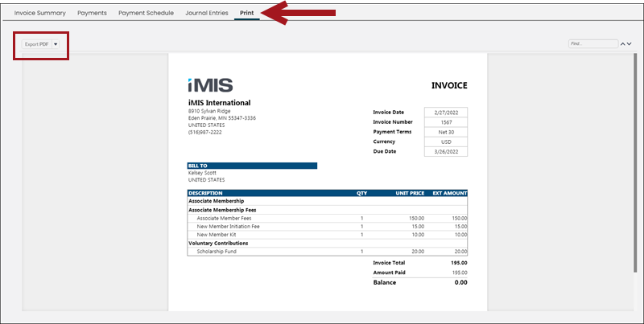644x324 pixels.
Task: Click Due Date value 3/26/2022
Action: pyautogui.click(x=446, y=152)
